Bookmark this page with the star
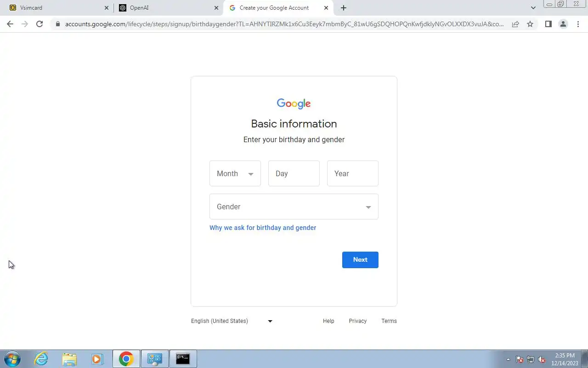588x368 pixels. tap(530, 24)
